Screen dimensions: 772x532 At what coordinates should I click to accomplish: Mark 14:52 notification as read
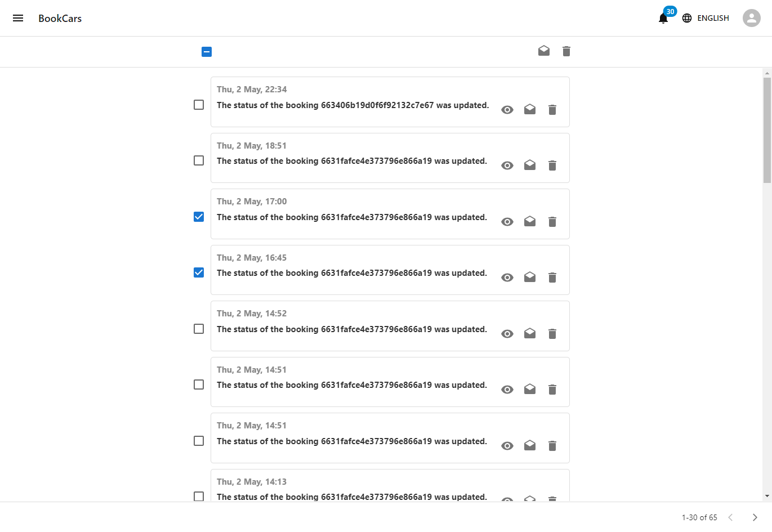[530, 333]
